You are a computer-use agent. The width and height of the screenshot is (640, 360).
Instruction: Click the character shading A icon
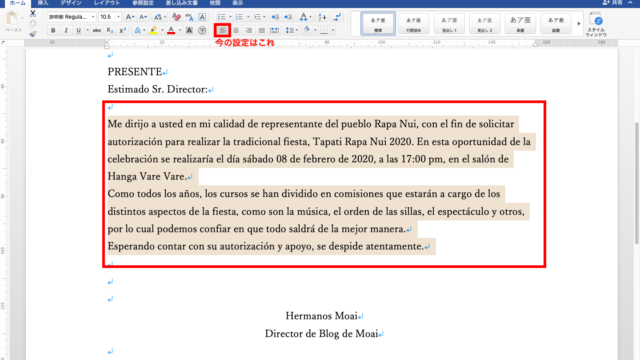click(x=189, y=30)
